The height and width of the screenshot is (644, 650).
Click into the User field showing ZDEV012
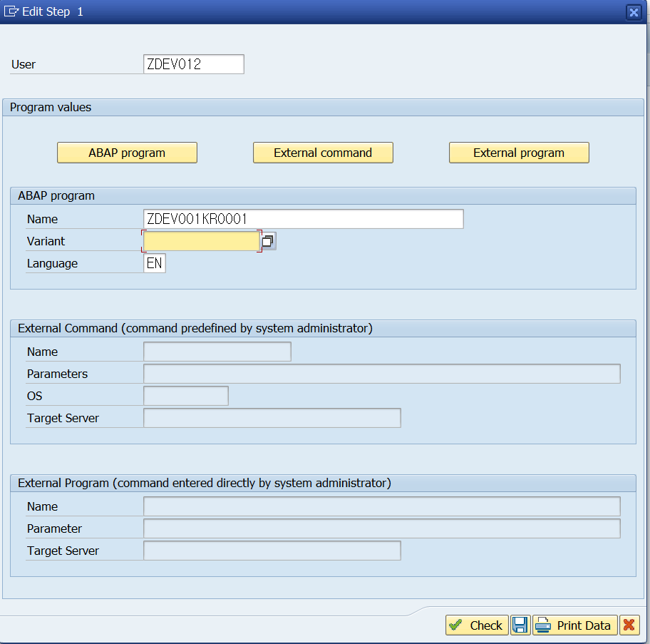point(193,64)
